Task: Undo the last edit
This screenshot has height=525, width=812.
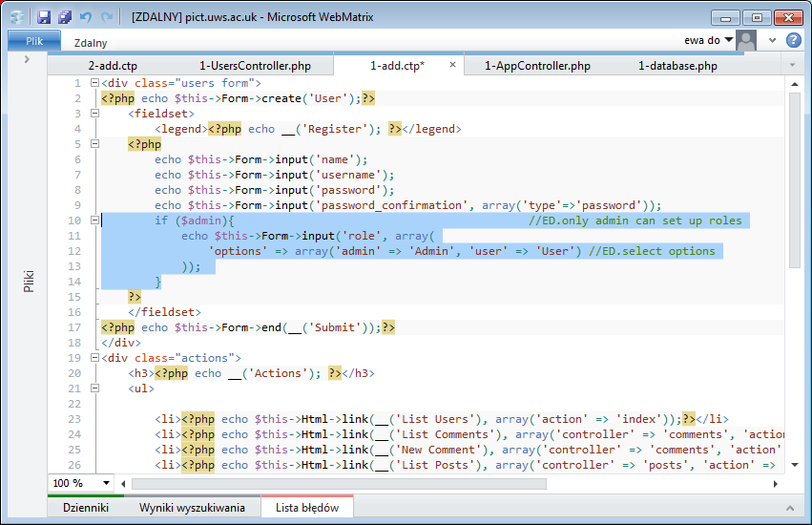Action: (86, 17)
